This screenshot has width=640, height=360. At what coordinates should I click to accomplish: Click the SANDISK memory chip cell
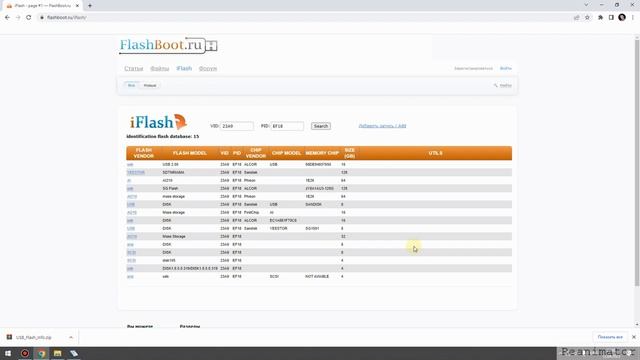(x=313, y=204)
